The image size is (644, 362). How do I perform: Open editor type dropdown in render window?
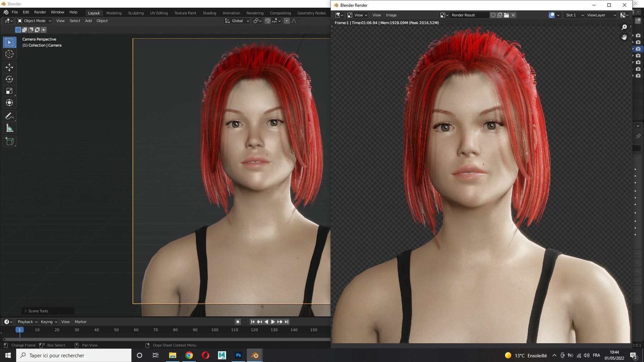[x=339, y=15]
